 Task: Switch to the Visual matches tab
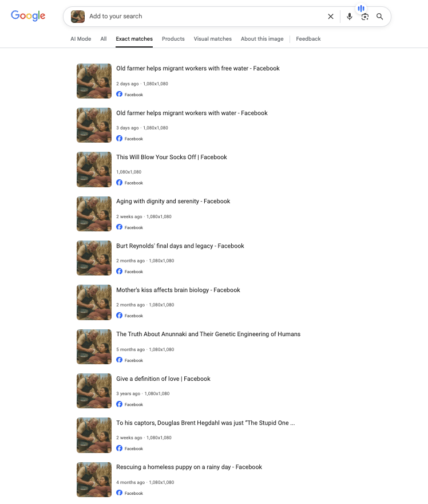click(x=212, y=38)
